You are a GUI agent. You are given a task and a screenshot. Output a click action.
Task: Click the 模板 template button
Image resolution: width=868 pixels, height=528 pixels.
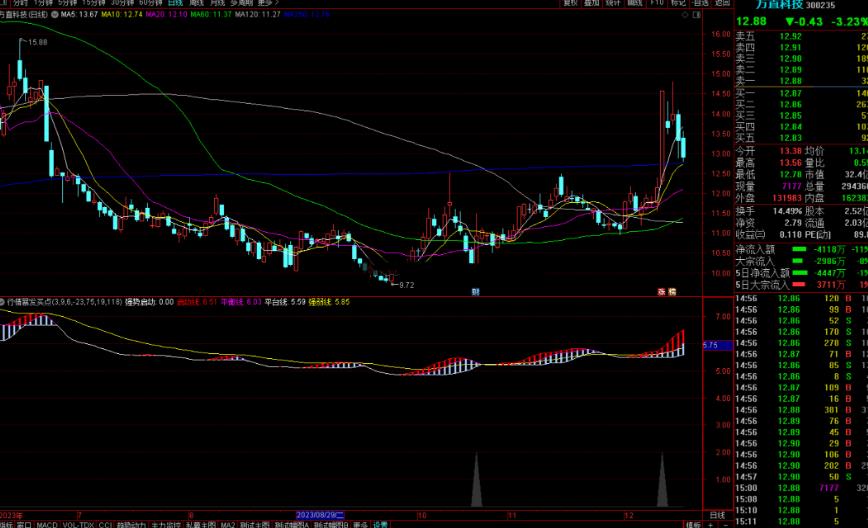point(693,525)
